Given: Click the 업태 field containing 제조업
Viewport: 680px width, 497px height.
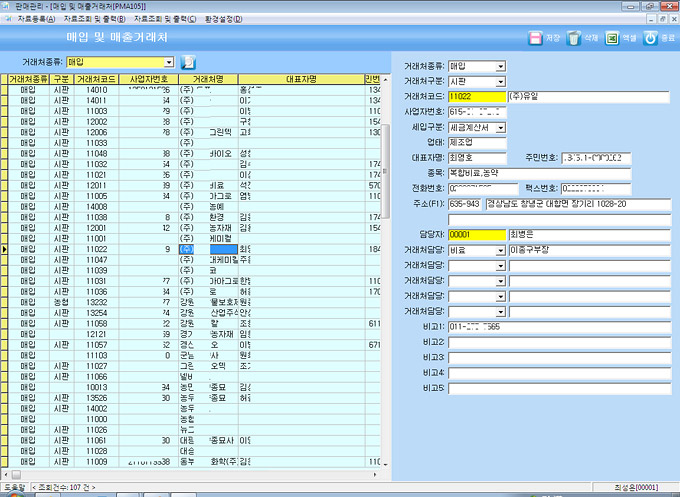Looking at the screenshot, I should [x=477, y=143].
